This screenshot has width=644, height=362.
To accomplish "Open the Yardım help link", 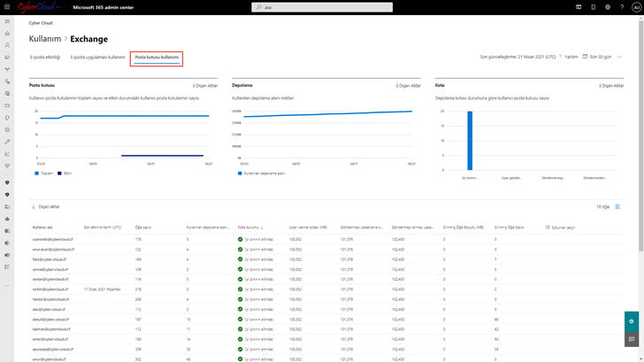I will click(569, 57).
